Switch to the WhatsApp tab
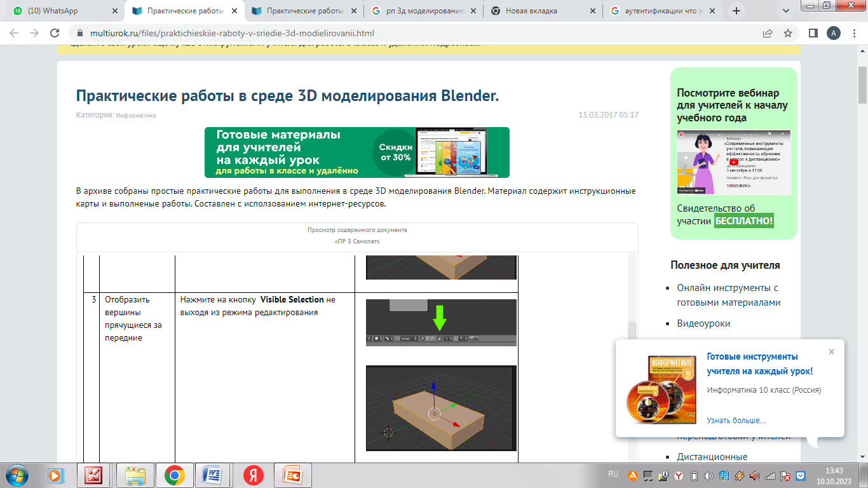Screen dimensions: 868x488 pos(62,11)
